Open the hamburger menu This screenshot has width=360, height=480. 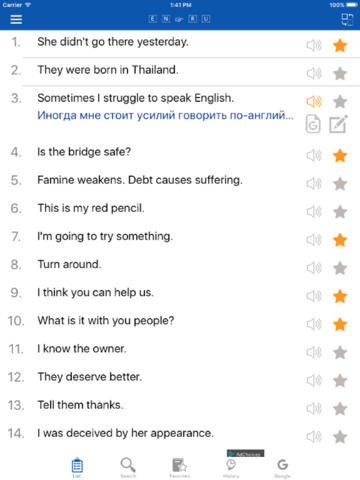(x=16, y=19)
